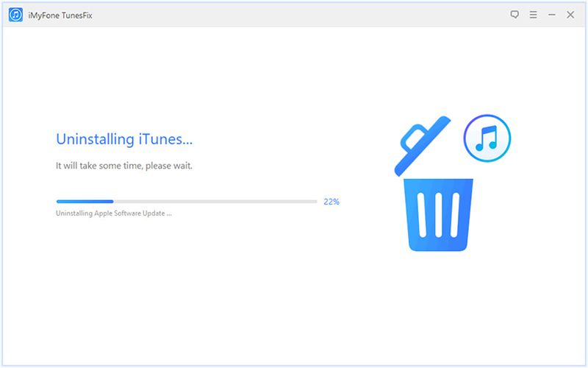Minimize the TunesFix window
The width and height of the screenshot is (588, 368).
[552, 15]
